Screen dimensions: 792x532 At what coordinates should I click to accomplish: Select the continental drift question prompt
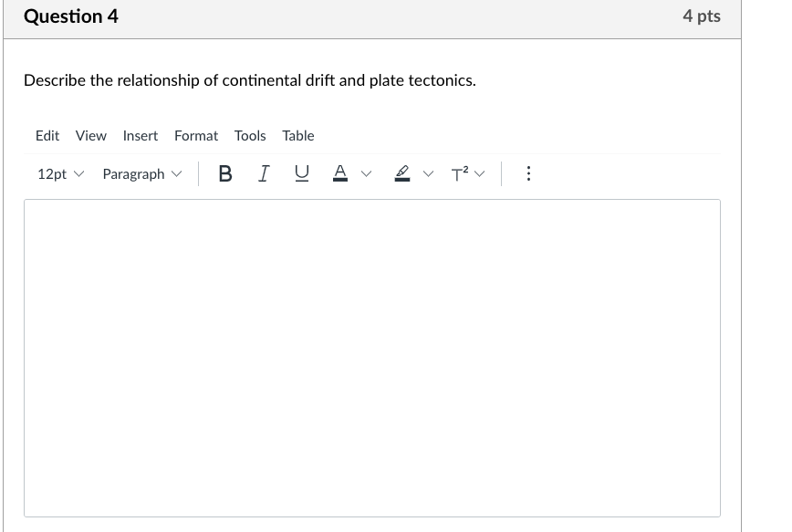click(x=250, y=80)
